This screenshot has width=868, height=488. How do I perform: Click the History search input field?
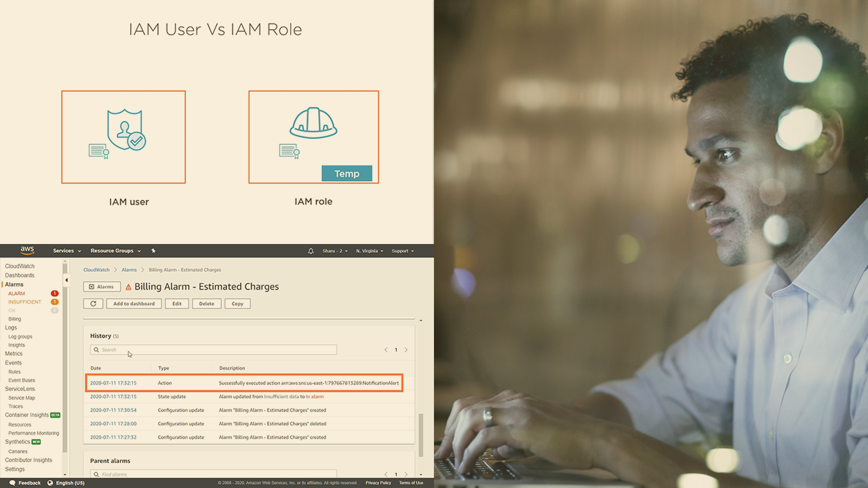pos(214,350)
